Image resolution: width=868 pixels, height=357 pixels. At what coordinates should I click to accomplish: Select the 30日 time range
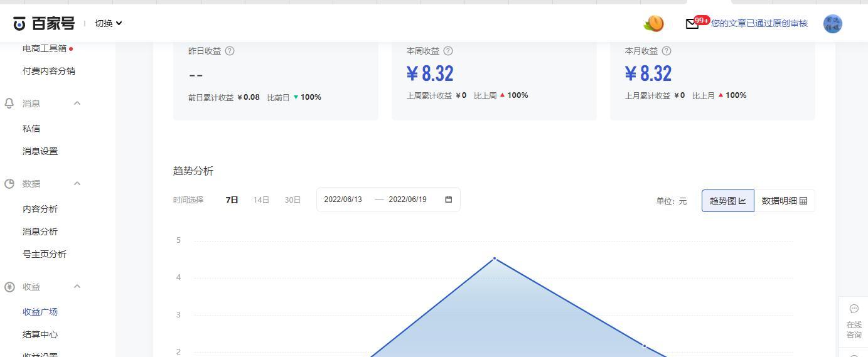point(292,200)
